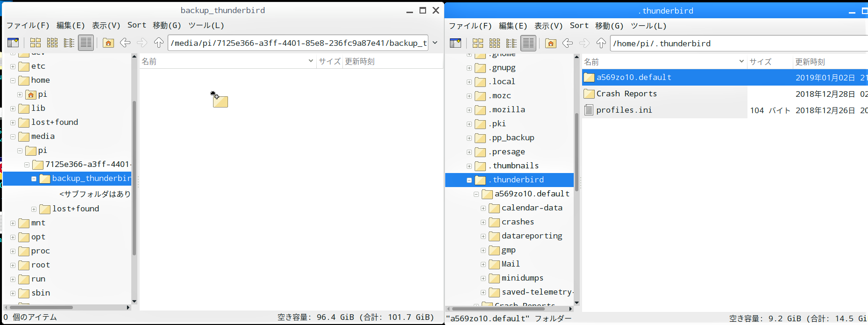Image resolution: width=868 pixels, height=325 pixels.
Task: Go to home folder in .thunderbird window
Action: tap(551, 43)
